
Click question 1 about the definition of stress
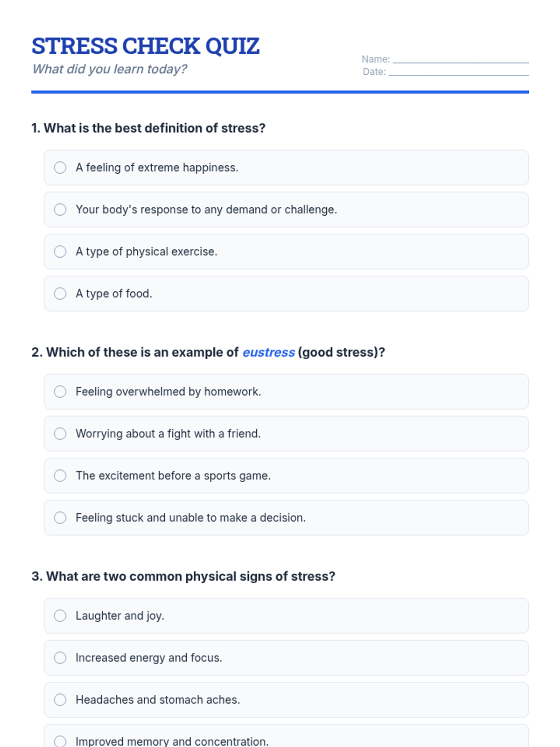point(148,128)
